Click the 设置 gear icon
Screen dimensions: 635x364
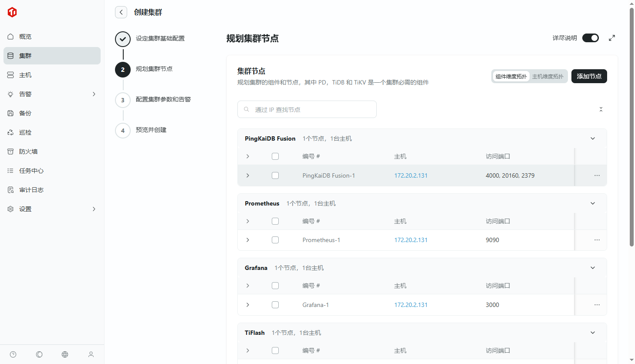click(x=10, y=209)
